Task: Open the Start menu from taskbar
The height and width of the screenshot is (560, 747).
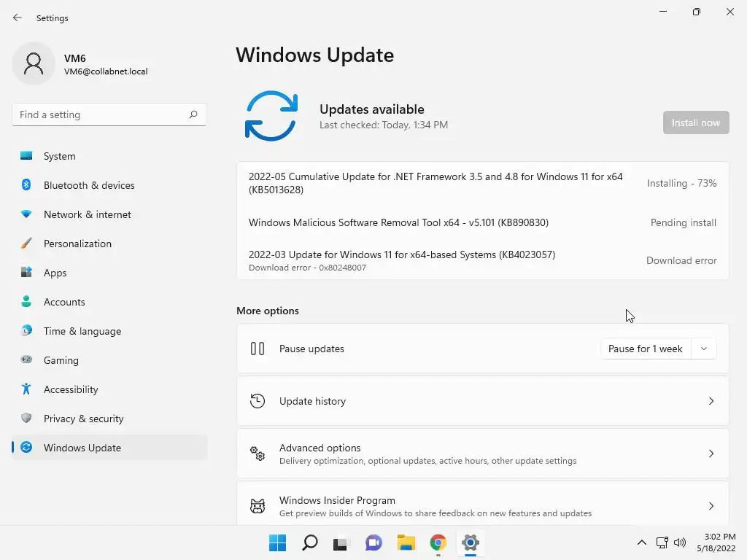Action: (277, 542)
